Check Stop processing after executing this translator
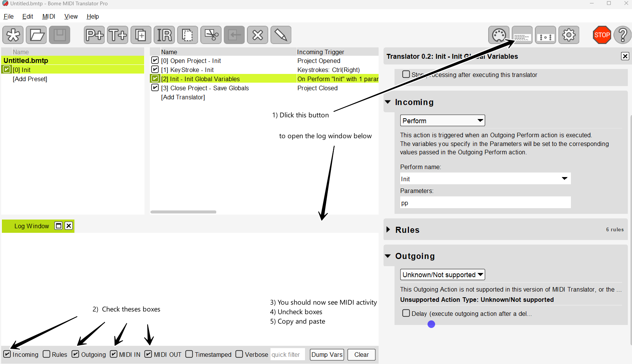Viewport: 632px width, 364px height. [406, 75]
